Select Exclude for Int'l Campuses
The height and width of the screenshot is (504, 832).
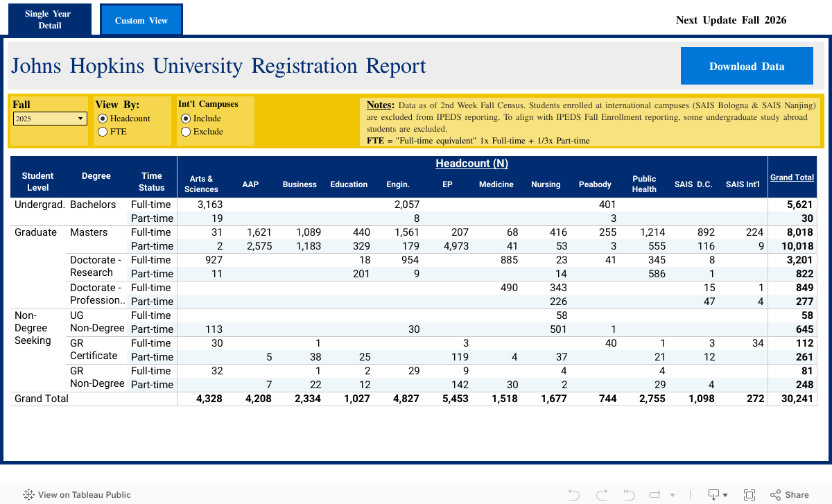[x=186, y=132]
